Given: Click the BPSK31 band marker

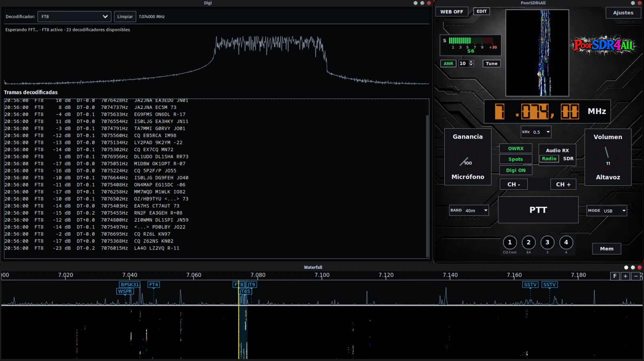Looking at the screenshot, I should pos(130,285).
